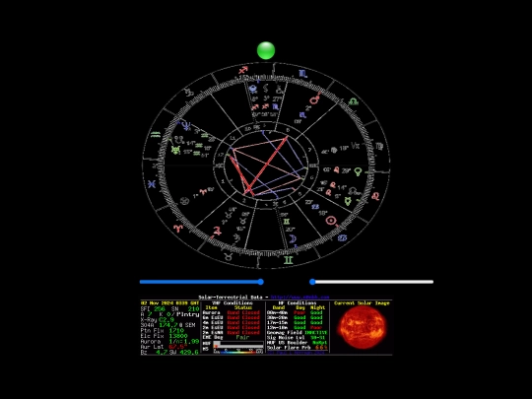
Task: Click the blue Pisces sign on outer ring
Action: tap(152, 184)
